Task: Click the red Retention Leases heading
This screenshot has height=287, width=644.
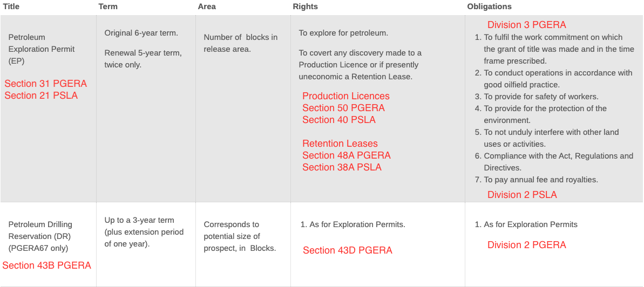Action: click(340, 143)
